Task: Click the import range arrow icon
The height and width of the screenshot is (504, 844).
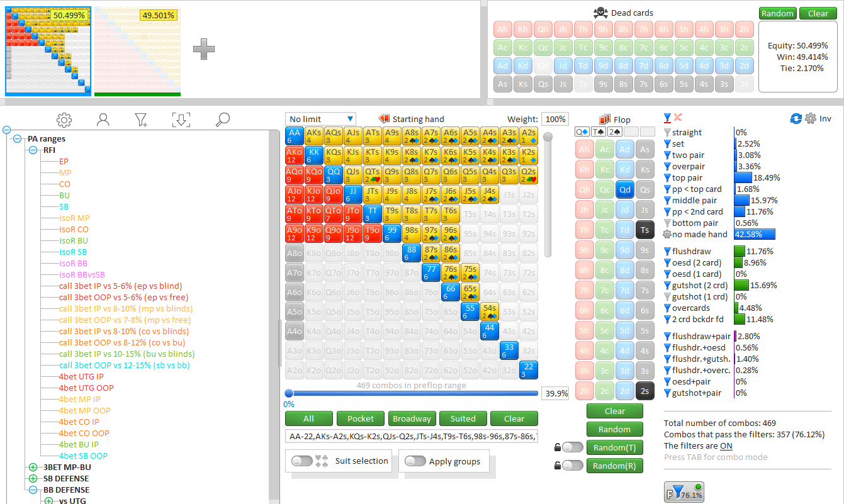Action: [181, 120]
